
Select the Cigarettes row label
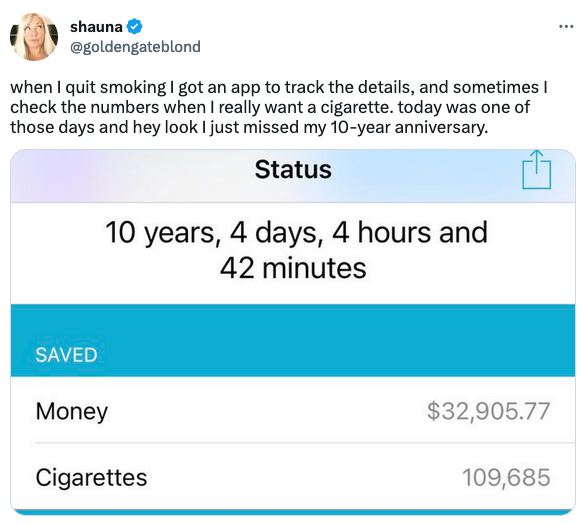[x=92, y=477]
